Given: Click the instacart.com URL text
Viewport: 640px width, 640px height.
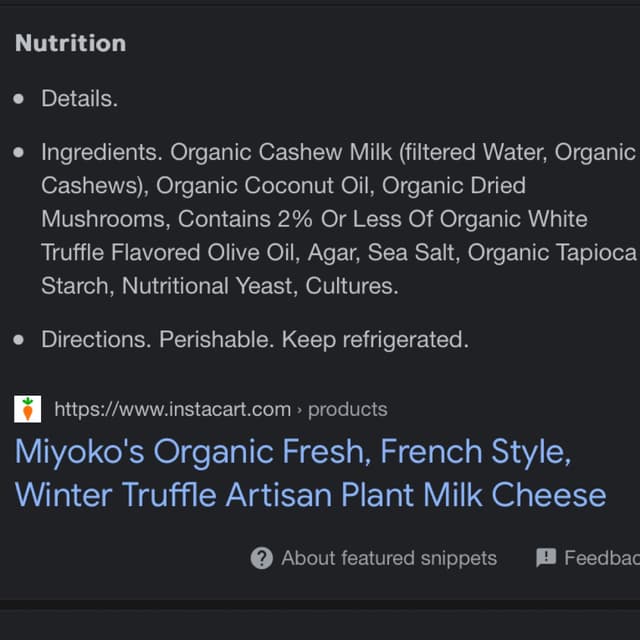Looking at the screenshot, I should 172,409.
